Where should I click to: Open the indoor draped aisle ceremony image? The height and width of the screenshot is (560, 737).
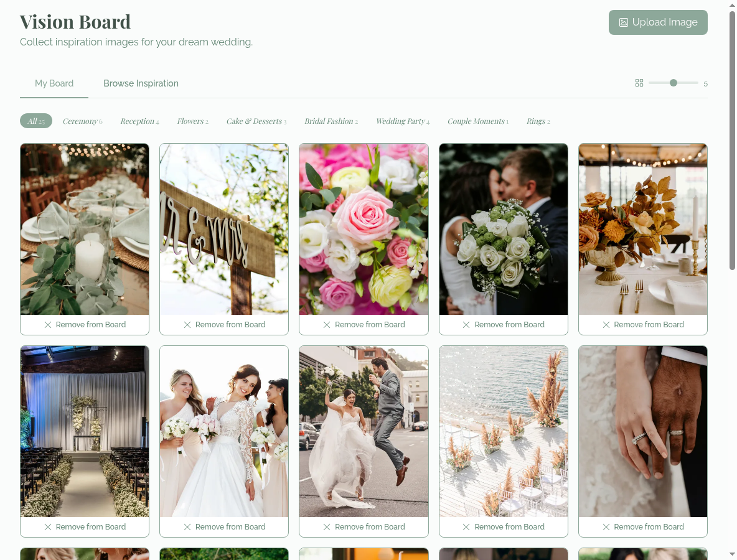click(85, 432)
